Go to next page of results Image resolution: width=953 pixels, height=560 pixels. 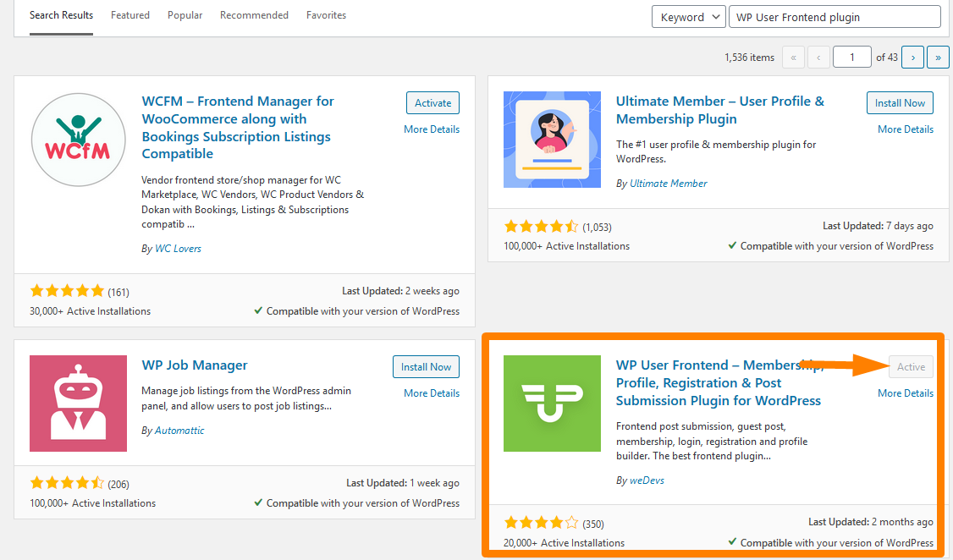913,57
